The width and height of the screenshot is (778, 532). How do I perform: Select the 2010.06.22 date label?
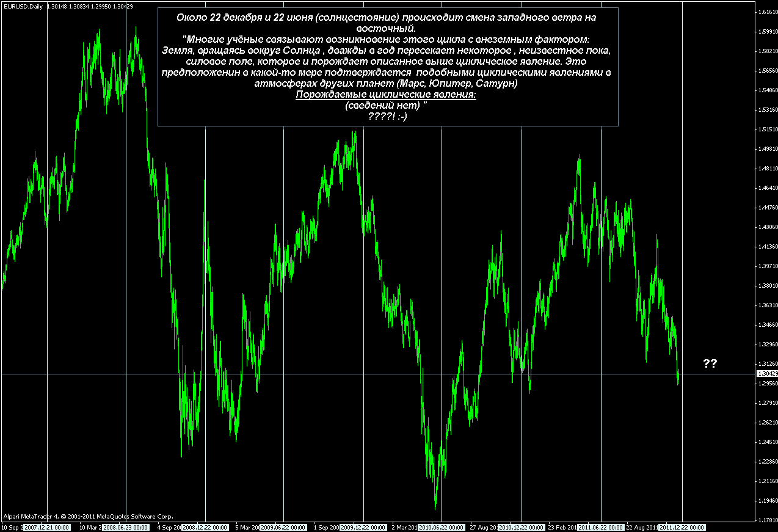442,527
